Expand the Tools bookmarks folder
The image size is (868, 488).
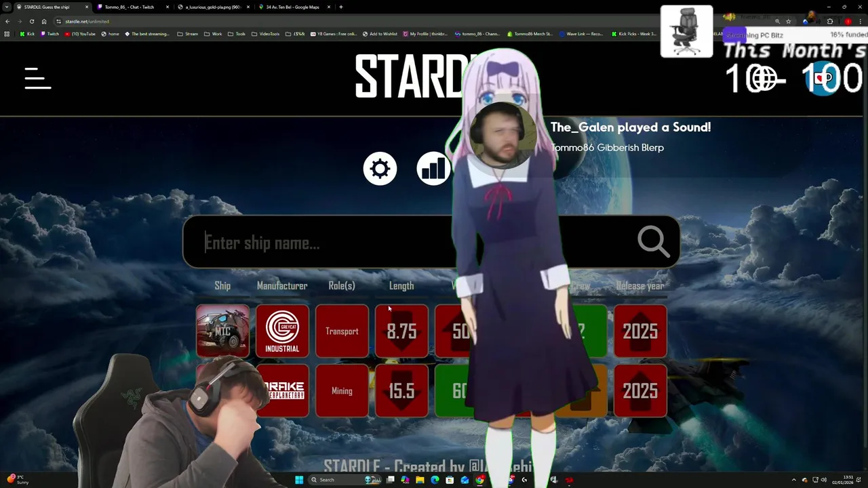tap(237, 34)
